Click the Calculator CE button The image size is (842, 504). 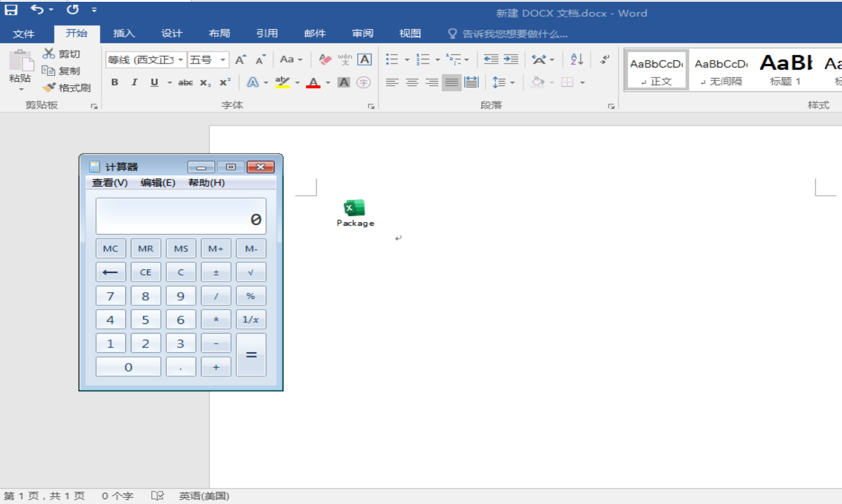click(x=146, y=272)
